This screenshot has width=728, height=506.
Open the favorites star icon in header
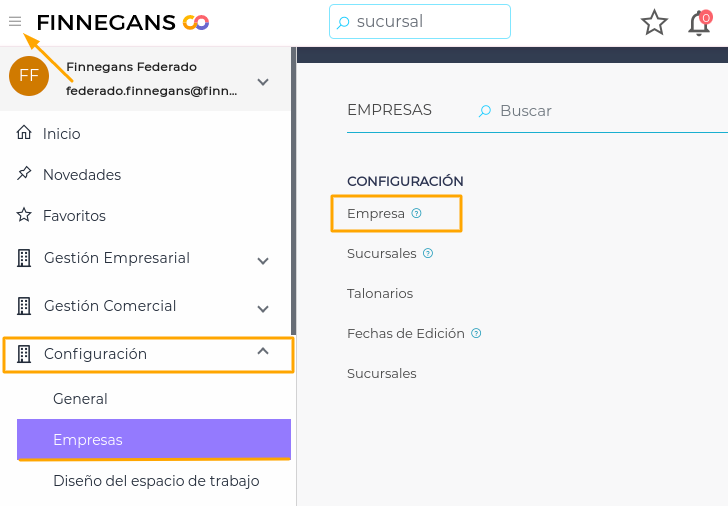tap(654, 22)
